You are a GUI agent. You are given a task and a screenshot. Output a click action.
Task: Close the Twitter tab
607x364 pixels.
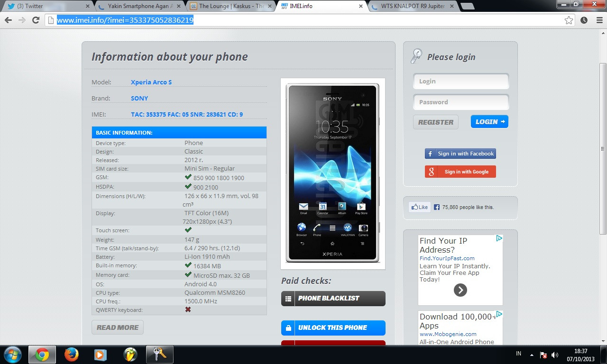tap(88, 6)
